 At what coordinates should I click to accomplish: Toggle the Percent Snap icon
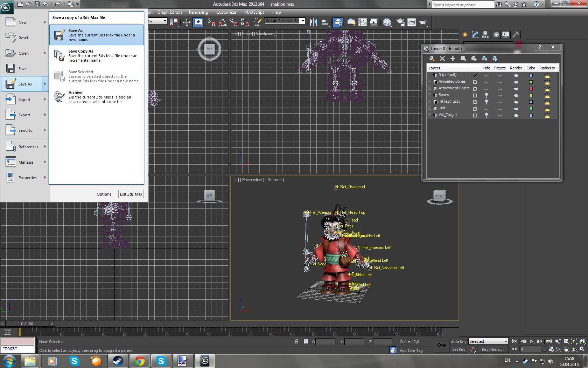pyautogui.click(x=233, y=22)
